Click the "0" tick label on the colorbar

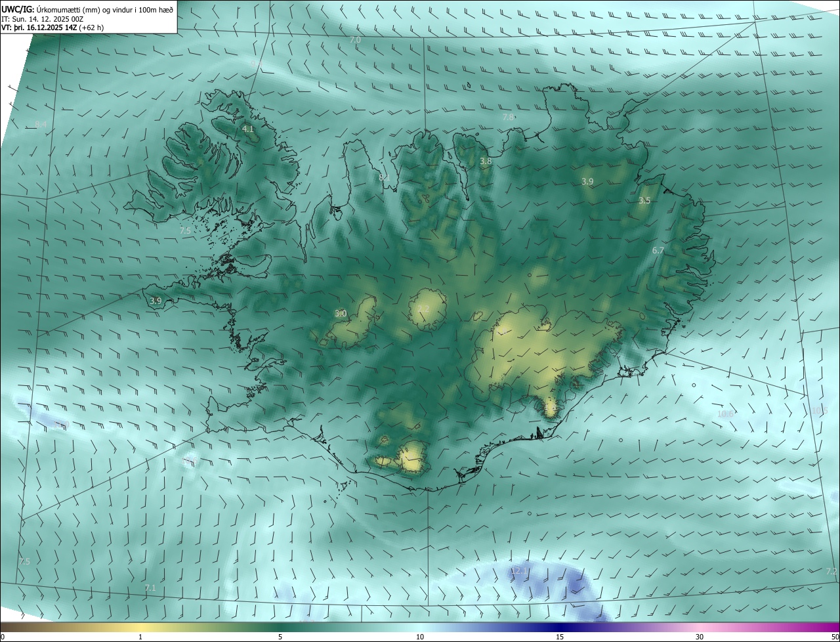(3, 637)
